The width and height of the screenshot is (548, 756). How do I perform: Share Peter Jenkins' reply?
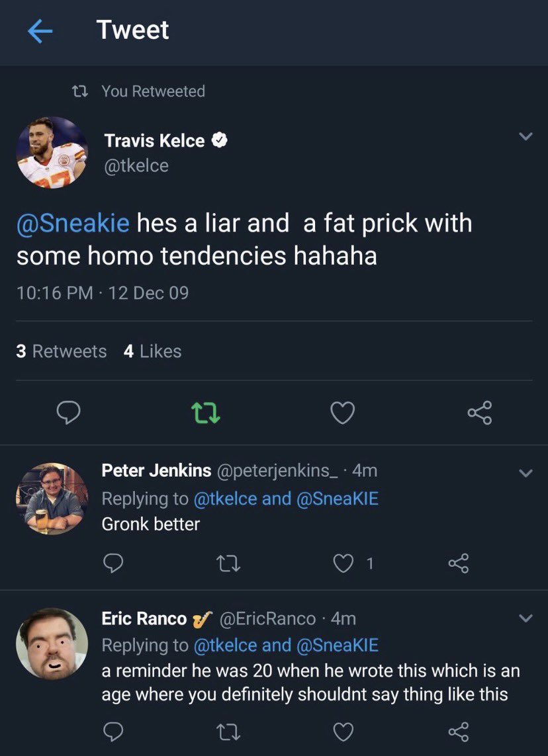[x=458, y=563]
